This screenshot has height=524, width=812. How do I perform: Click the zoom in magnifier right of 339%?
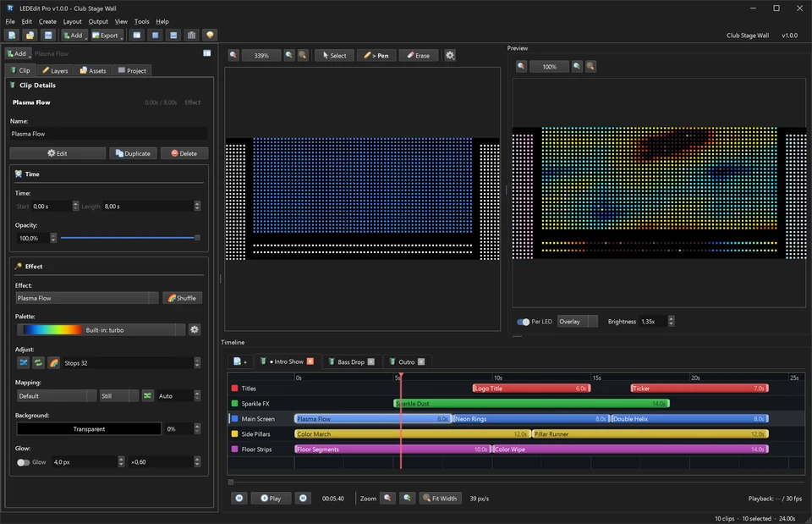pyautogui.click(x=289, y=56)
